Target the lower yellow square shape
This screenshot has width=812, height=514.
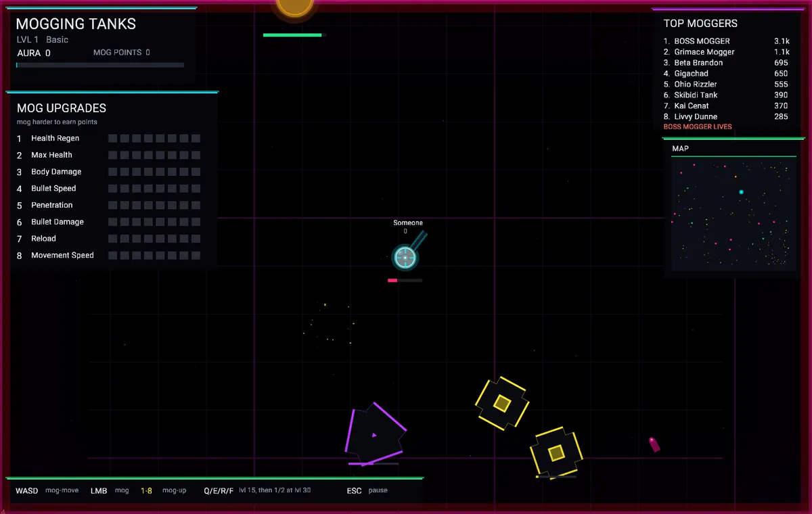click(x=556, y=452)
